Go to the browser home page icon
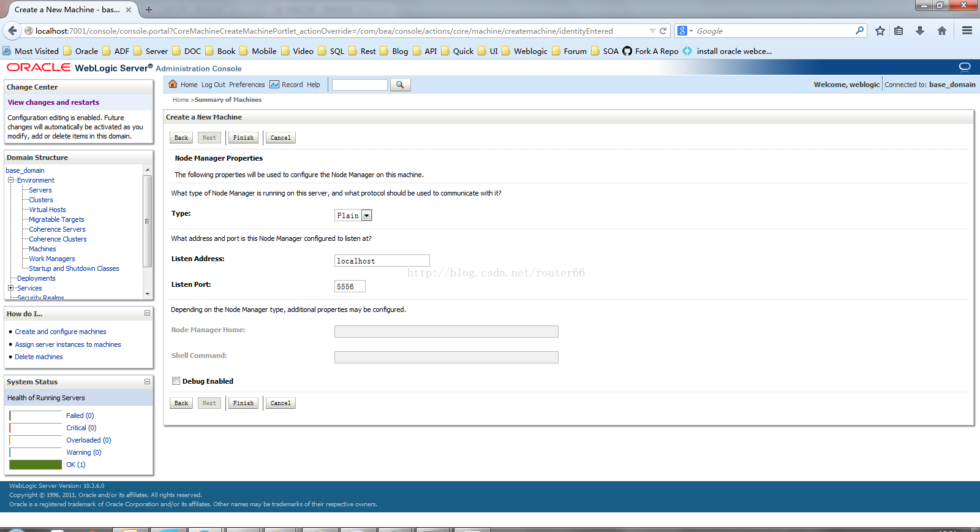The height and width of the screenshot is (532, 980). 942,31
